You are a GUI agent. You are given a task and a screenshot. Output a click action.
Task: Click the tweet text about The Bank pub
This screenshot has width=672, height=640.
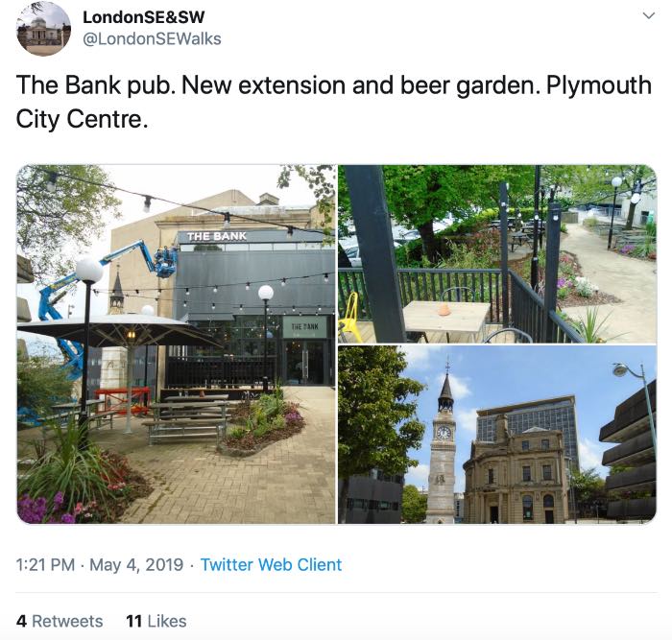coord(333,102)
